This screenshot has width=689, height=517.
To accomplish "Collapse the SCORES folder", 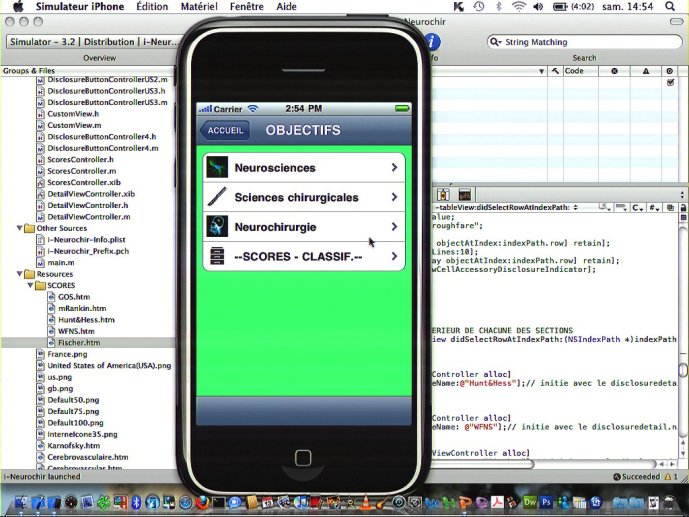I will point(30,285).
